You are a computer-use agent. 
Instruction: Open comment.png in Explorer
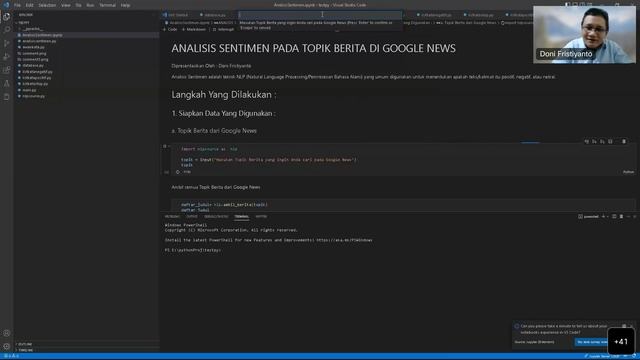click(x=34, y=53)
